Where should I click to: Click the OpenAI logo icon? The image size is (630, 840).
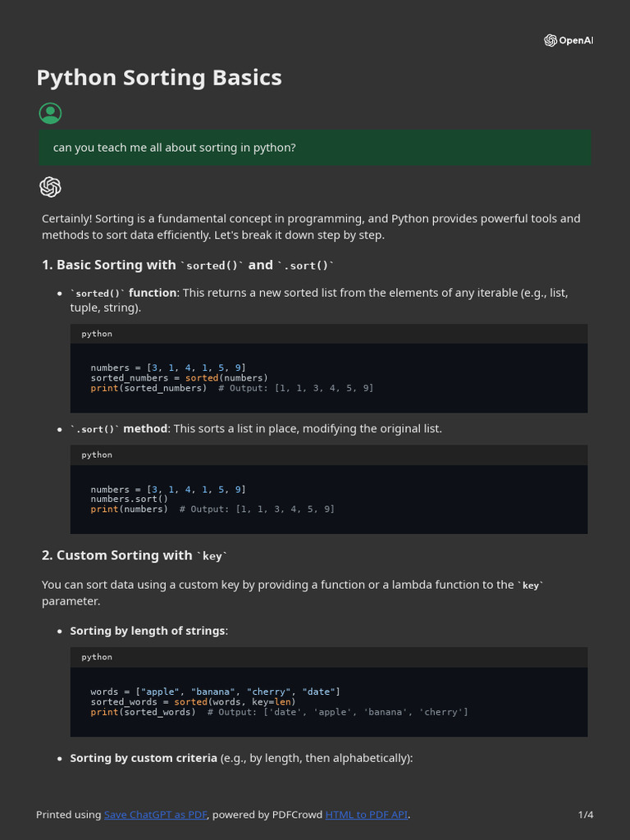550,41
